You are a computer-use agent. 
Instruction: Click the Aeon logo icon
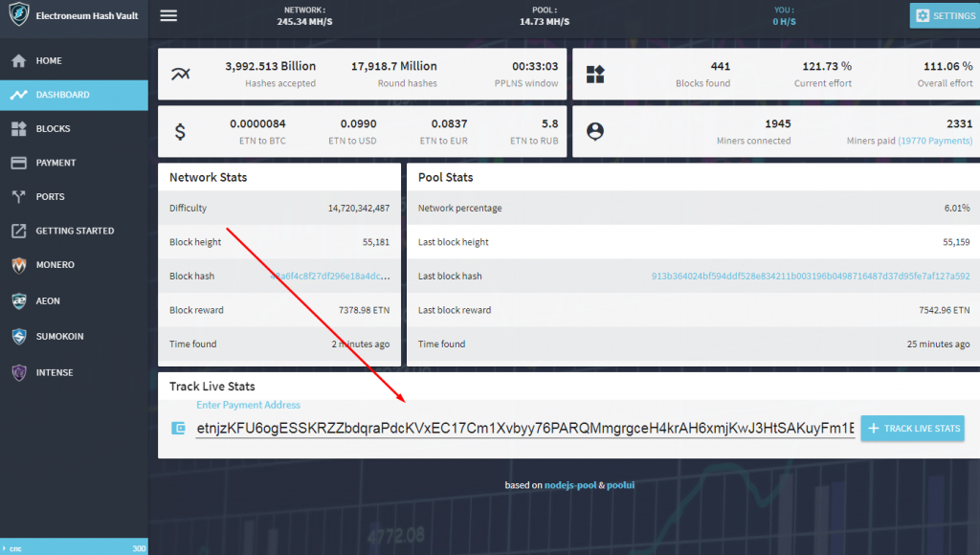pyautogui.click(x=18, y=300)
